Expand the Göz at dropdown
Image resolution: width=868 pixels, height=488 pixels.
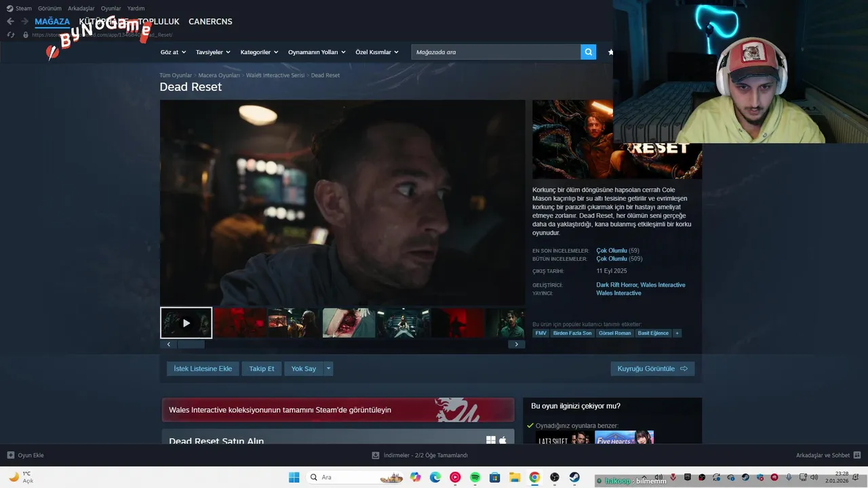coord(172,52)
